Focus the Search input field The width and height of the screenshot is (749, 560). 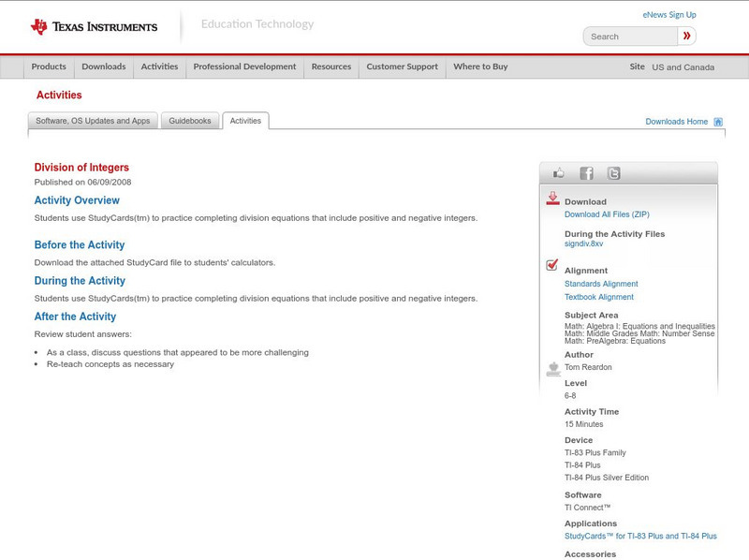[x=630, y=37]
